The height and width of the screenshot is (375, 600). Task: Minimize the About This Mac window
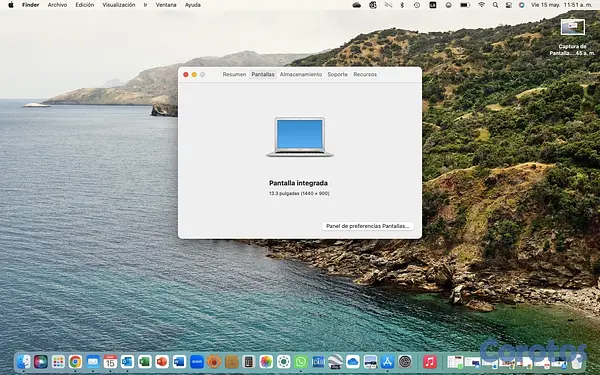click(x=194, y=75)
